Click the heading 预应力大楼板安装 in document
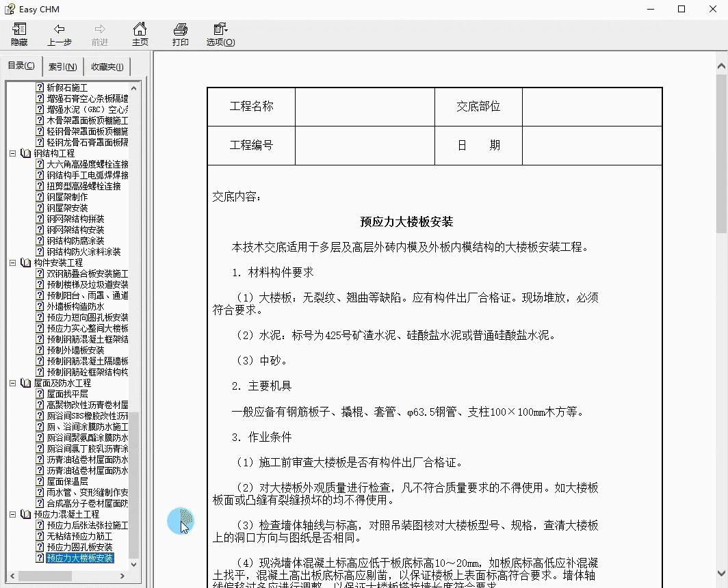Viewport: 728px width, 588px height. pos(406,222)
